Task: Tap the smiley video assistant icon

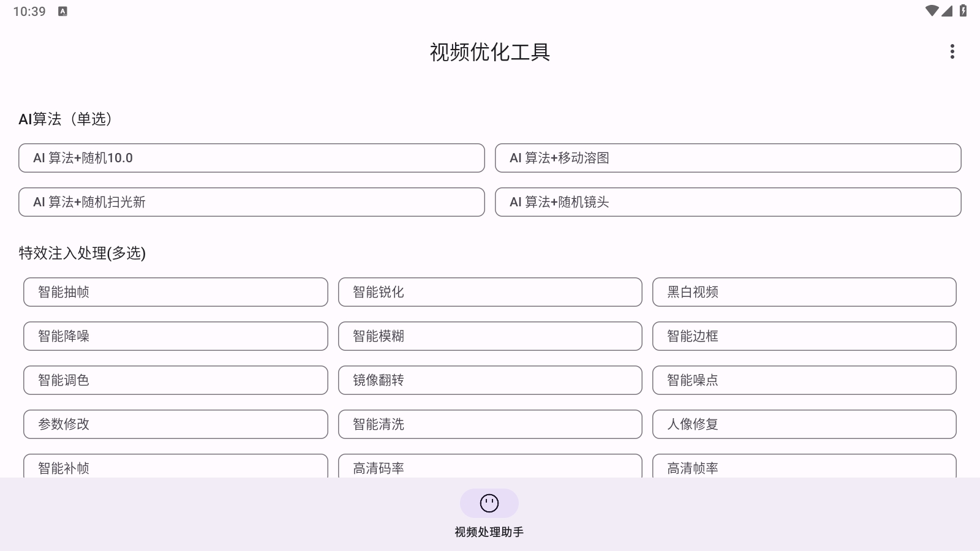Action: [x=488, y=503]
